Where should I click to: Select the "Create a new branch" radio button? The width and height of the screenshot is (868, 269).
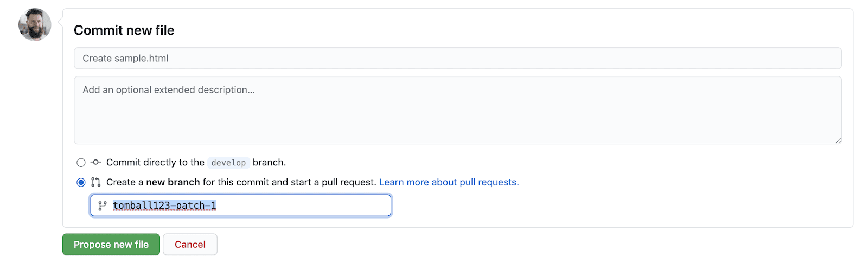tap(81, 182)
